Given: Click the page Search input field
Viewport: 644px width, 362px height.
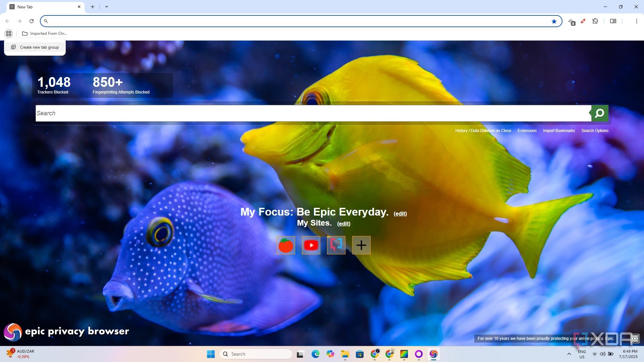Looking at the screenshot, I should (x=313, y=113).
